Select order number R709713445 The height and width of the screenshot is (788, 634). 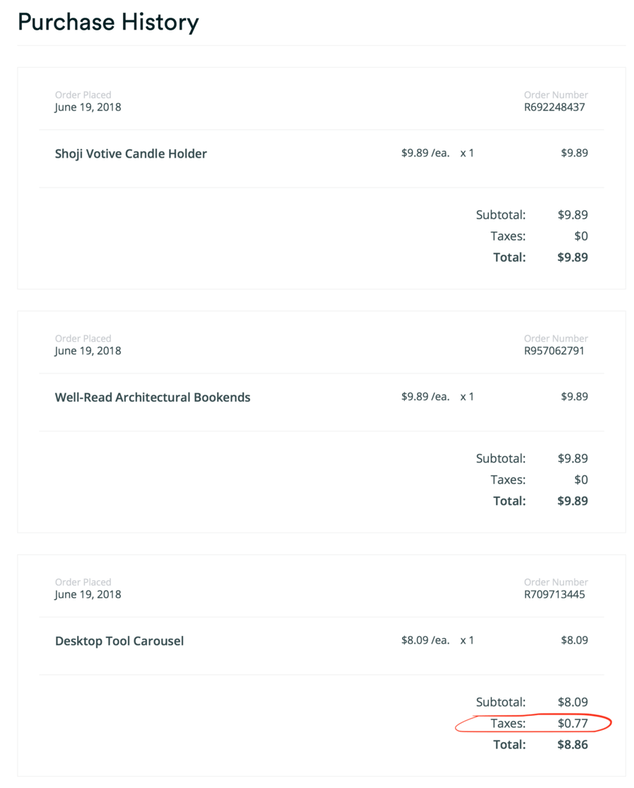[554, 594]
